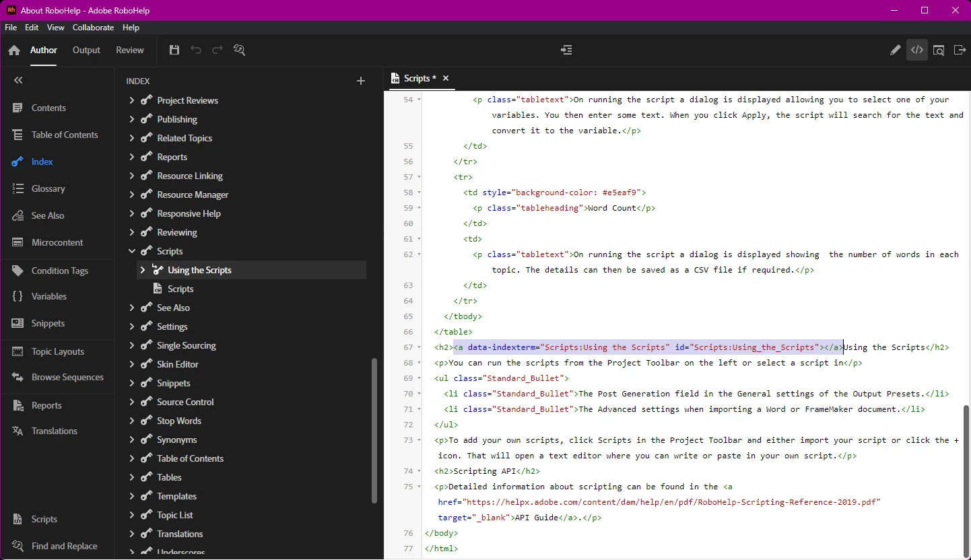The width and height of the screenshot is (971, 560).
Task: Open the Find and Replace toolbar icon
Action: click(239, 50)
